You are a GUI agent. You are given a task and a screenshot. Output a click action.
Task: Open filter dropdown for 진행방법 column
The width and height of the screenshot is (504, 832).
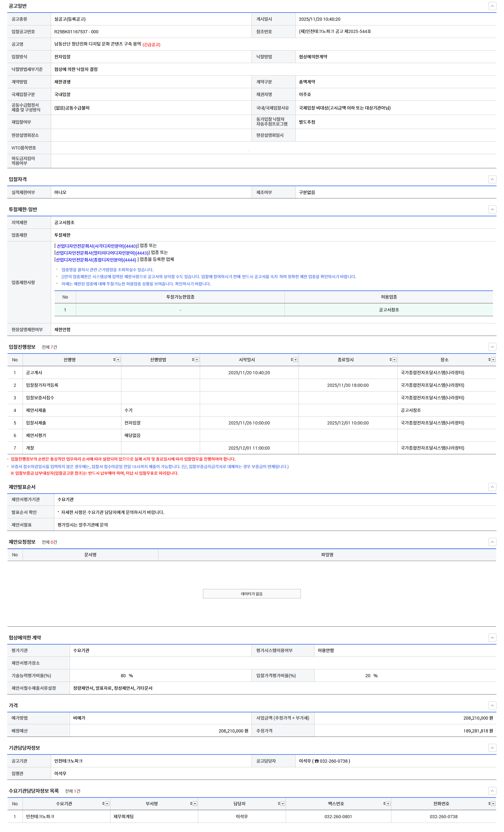pyautogui.click(x=197, y=359)
